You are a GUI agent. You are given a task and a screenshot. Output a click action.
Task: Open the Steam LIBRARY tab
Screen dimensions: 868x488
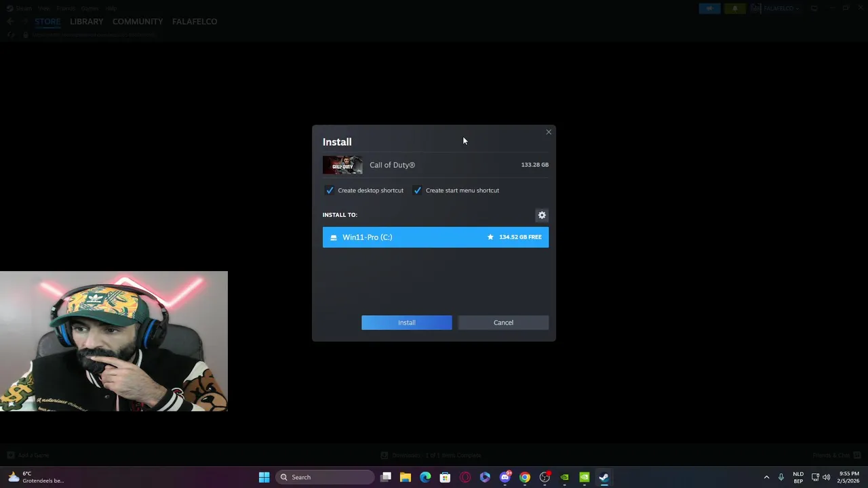click(x=86, y=22)
